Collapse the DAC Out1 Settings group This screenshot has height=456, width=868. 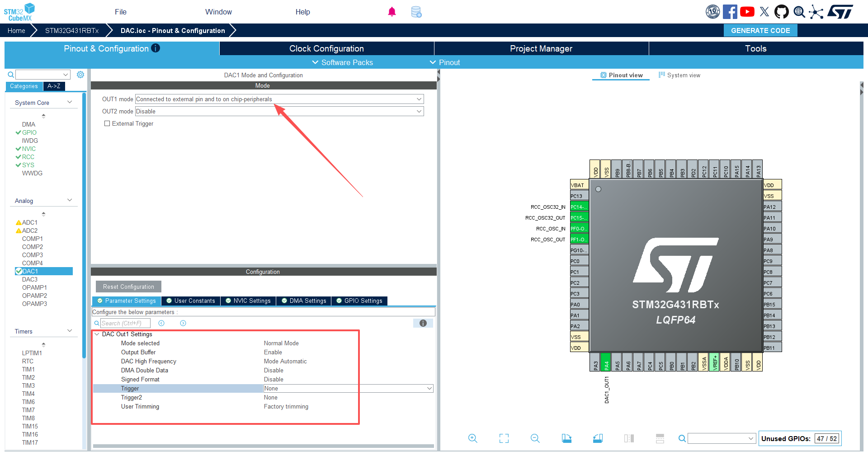pos(97,334)
